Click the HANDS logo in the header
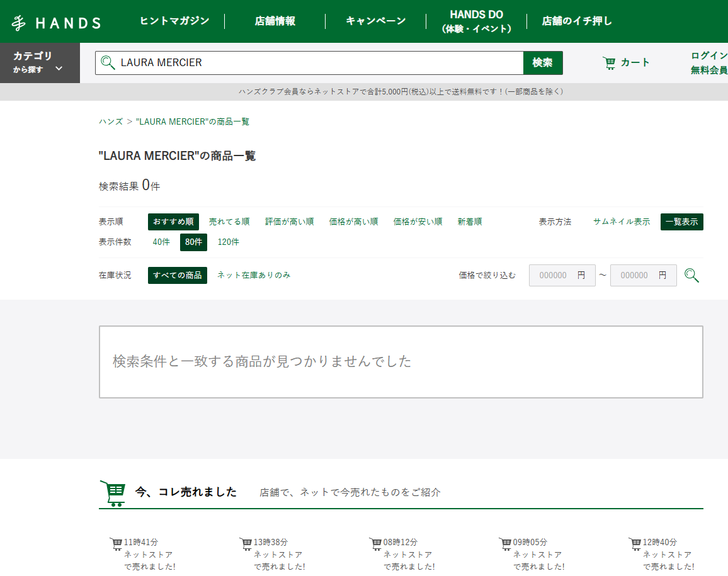 click(56, 23)
